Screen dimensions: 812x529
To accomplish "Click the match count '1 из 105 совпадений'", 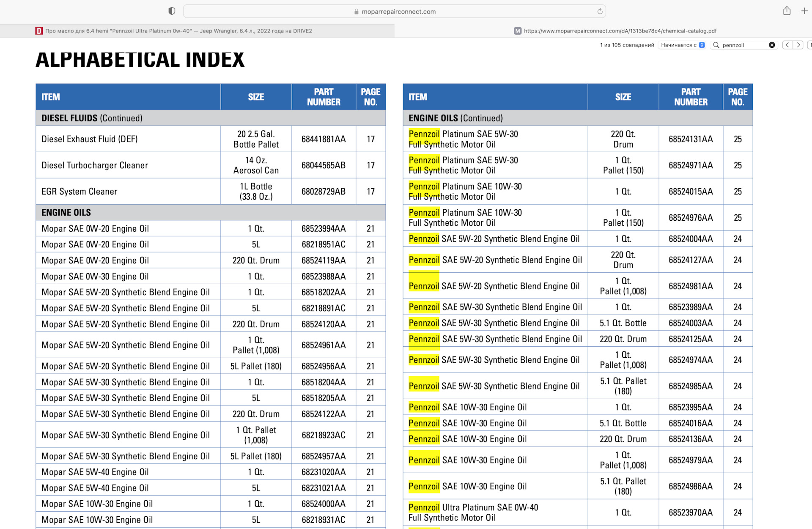I will click(x=627, y=45).
